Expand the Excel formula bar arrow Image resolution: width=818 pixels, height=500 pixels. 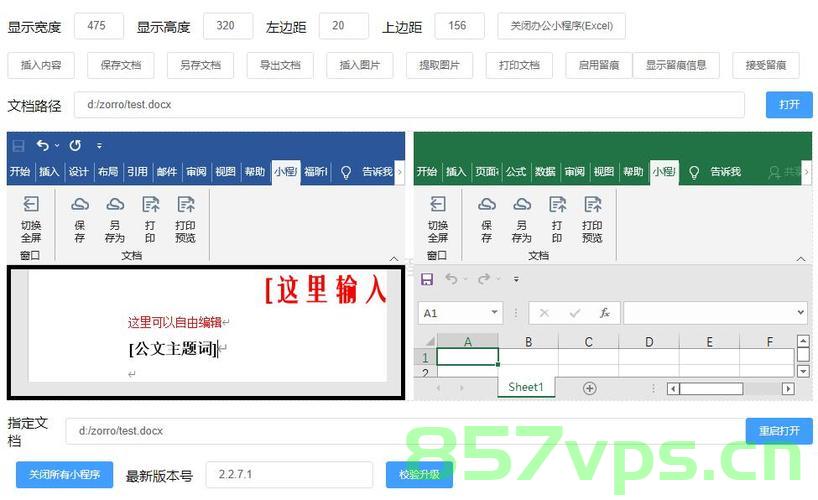(801, 313)
